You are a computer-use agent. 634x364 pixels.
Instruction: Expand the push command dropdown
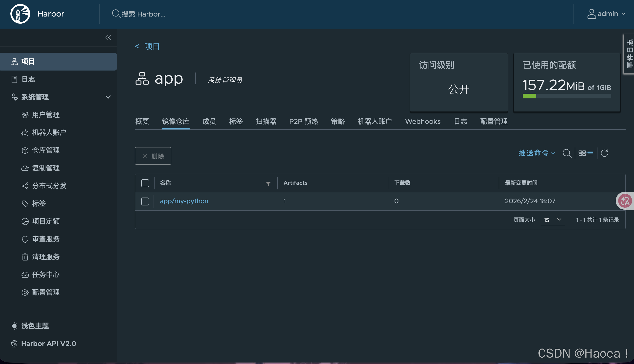coord(536,153)
